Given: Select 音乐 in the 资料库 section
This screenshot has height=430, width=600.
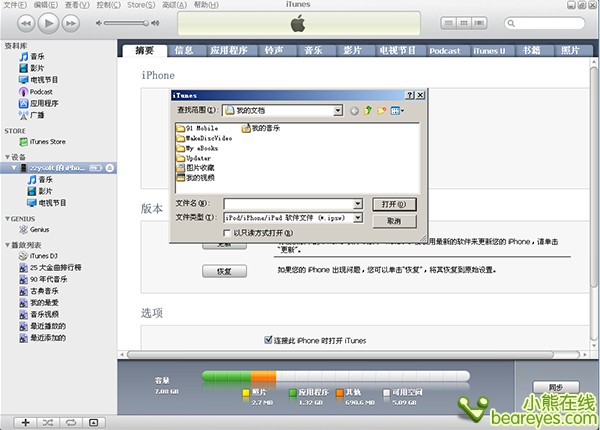Looking at the screenshot, I should [37, 57].
